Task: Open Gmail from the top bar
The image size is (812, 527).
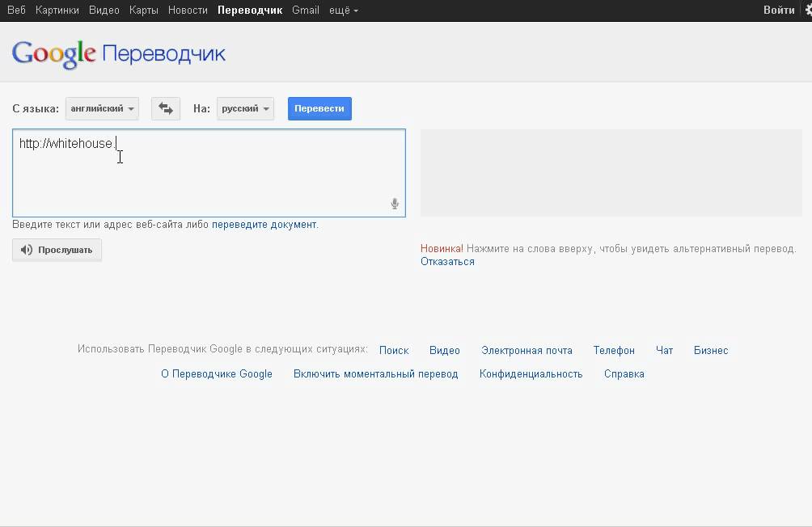Action: 306,11
